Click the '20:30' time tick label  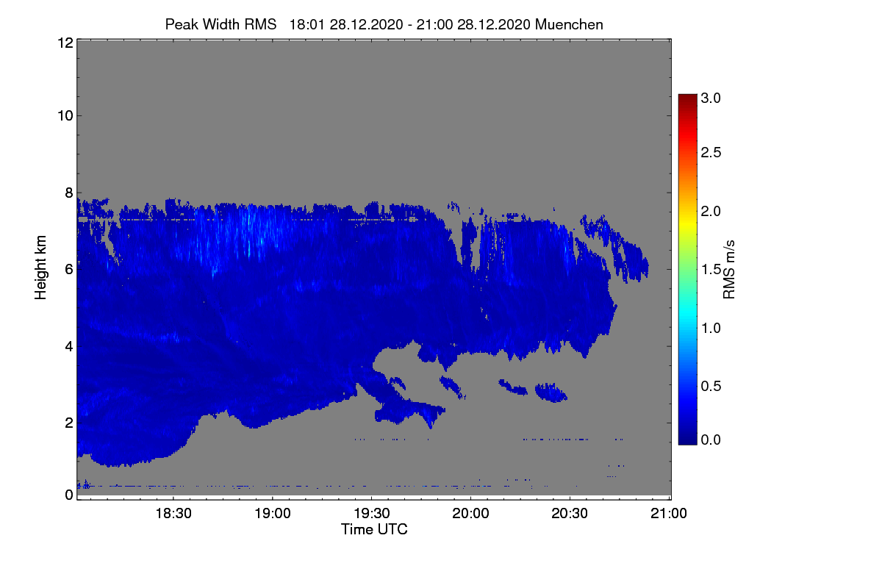click(x=571, y=514)
